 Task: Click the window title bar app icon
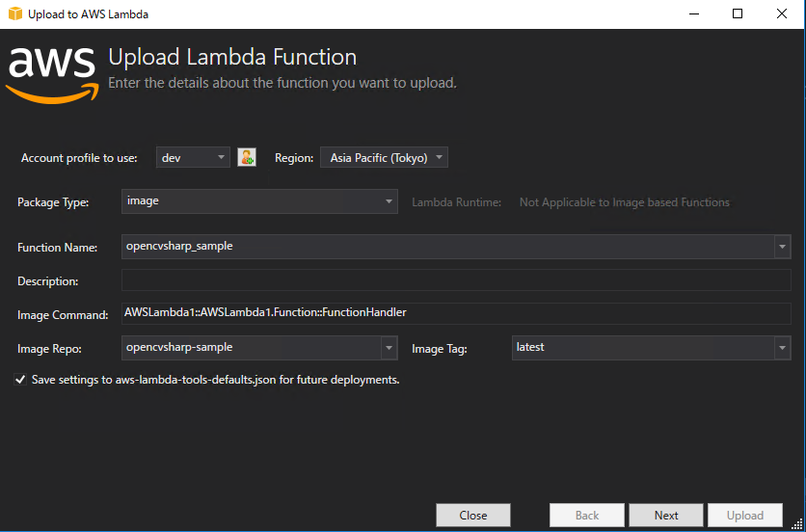(15, 14)
